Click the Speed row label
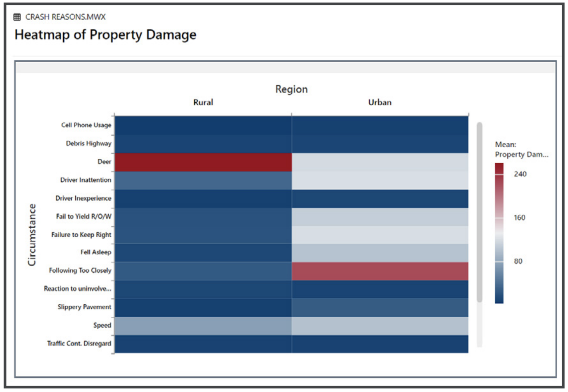 [102, 325]
